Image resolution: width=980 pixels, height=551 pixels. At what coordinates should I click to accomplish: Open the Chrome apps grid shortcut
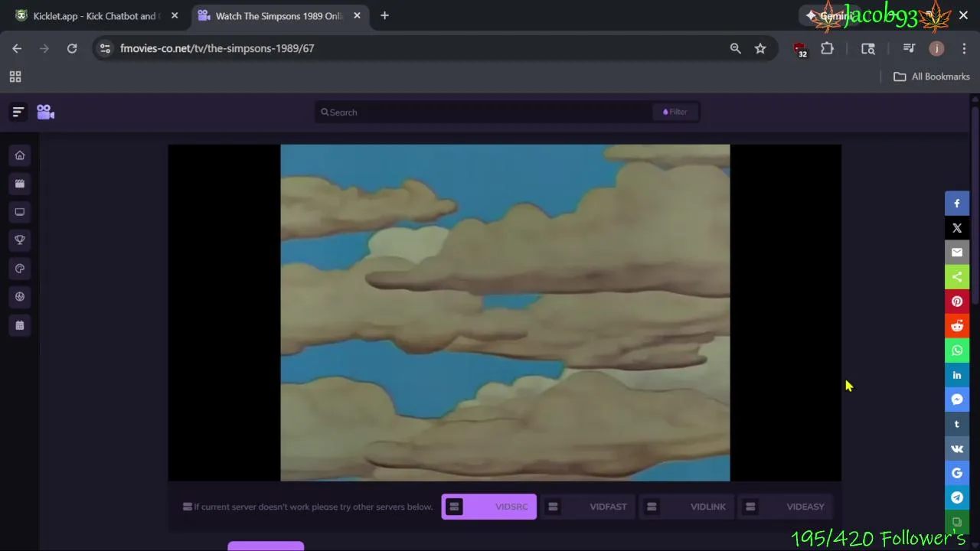click(x=15, y=77)
